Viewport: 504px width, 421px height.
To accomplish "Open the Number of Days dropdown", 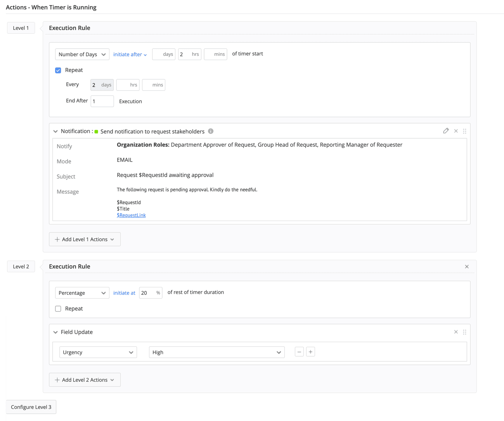I will click(82, 54).
